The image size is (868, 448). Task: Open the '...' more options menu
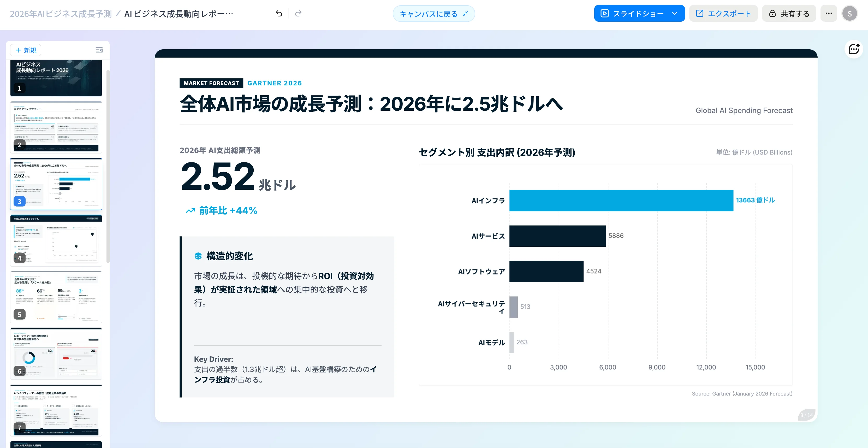click(x=829, y=14)
